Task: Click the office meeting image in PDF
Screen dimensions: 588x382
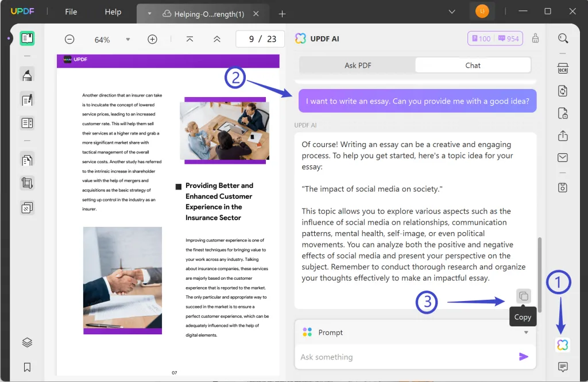Action: pyautogui.click(x=225, y=130)
